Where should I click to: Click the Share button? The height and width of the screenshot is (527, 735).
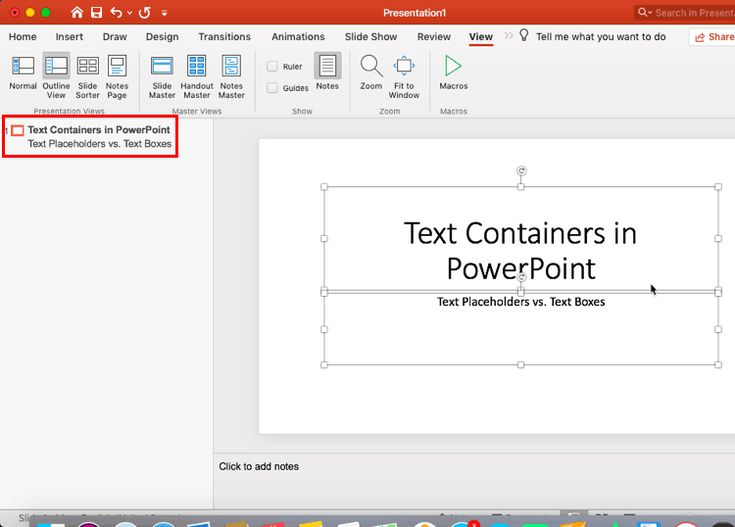coord(713,37)
